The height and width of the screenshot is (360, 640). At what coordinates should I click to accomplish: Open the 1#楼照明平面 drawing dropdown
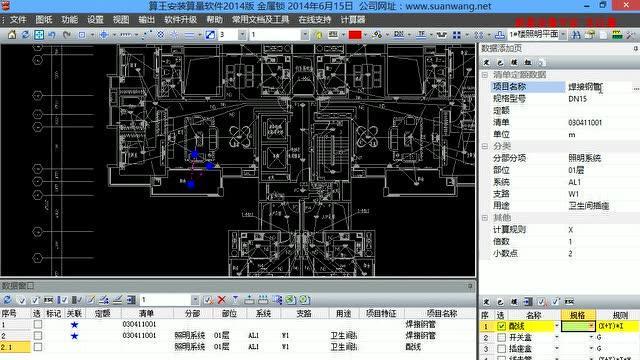(563, 35)
